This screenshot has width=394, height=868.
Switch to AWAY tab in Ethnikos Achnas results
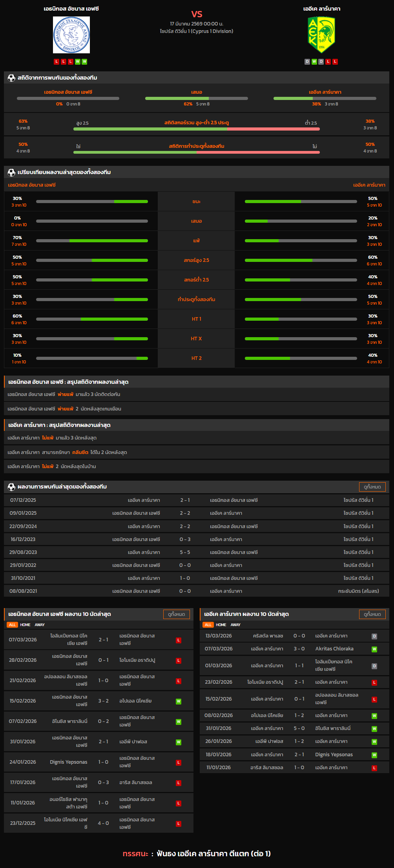[40, 625]
